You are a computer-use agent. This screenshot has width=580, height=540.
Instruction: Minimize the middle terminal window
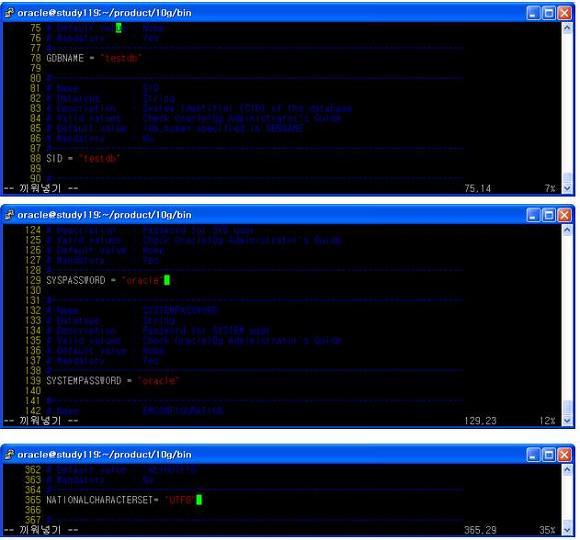[533, 215]
